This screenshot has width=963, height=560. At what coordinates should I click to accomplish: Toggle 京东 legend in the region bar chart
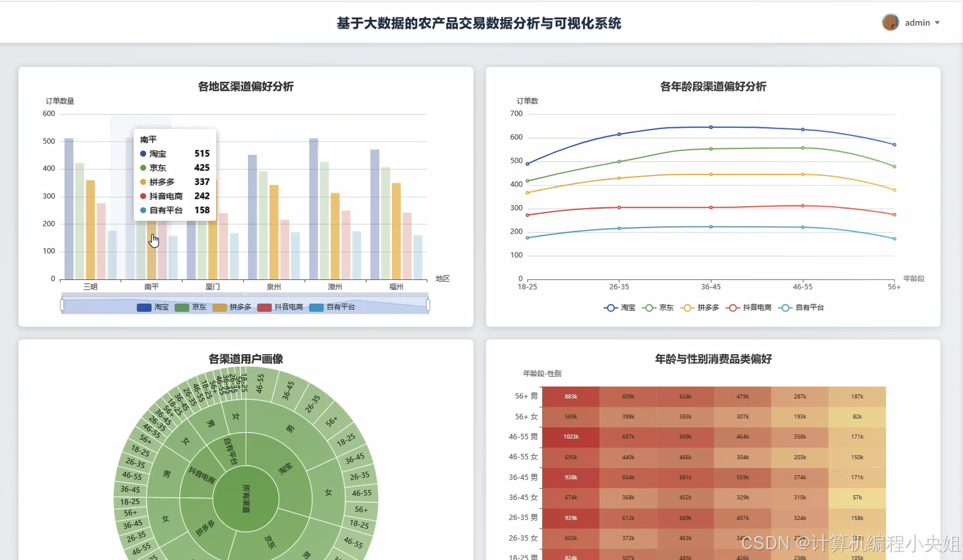tap(191, 307)
